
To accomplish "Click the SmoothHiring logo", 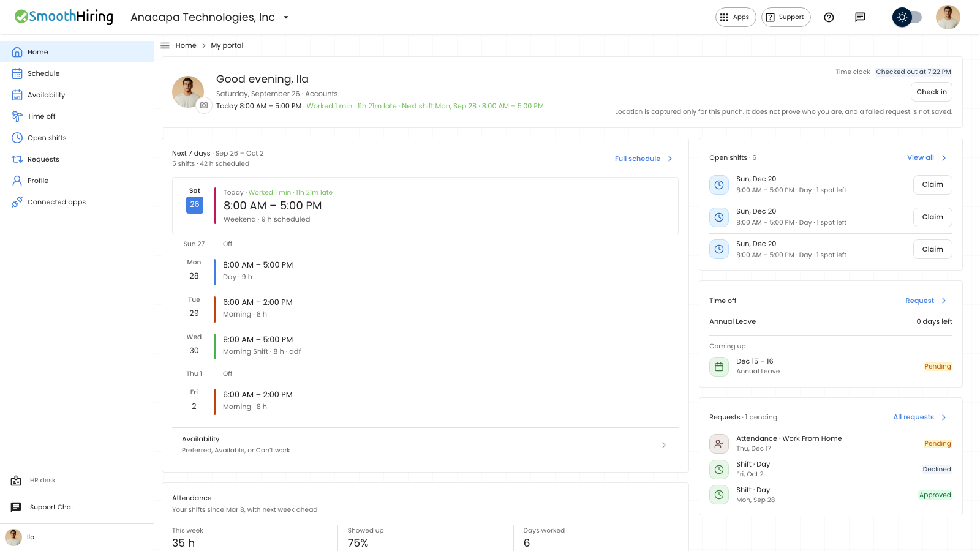I will tap(64, 17).
